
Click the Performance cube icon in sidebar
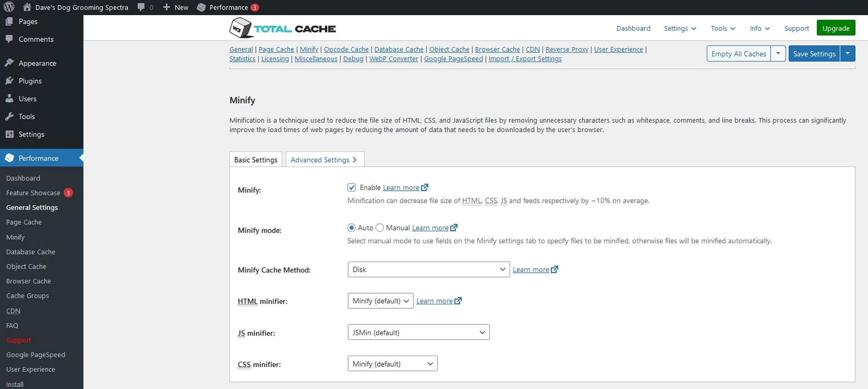(x=9, y=158)
